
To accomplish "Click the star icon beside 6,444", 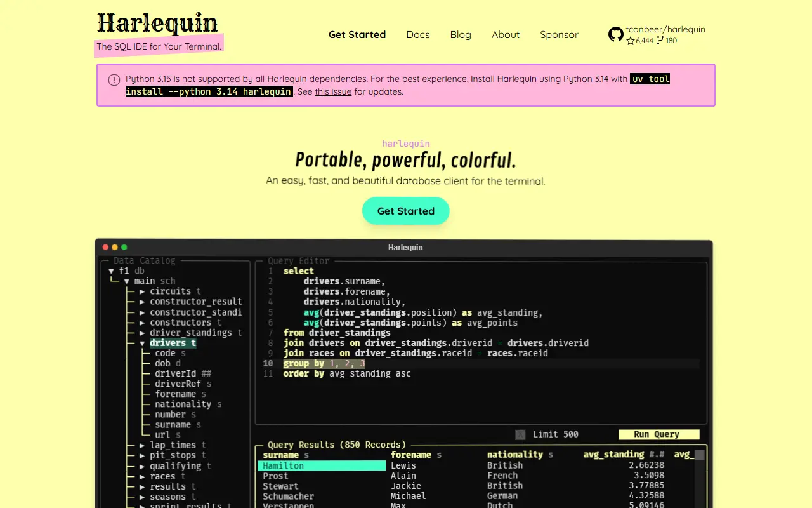I will (x=631, y=41).
